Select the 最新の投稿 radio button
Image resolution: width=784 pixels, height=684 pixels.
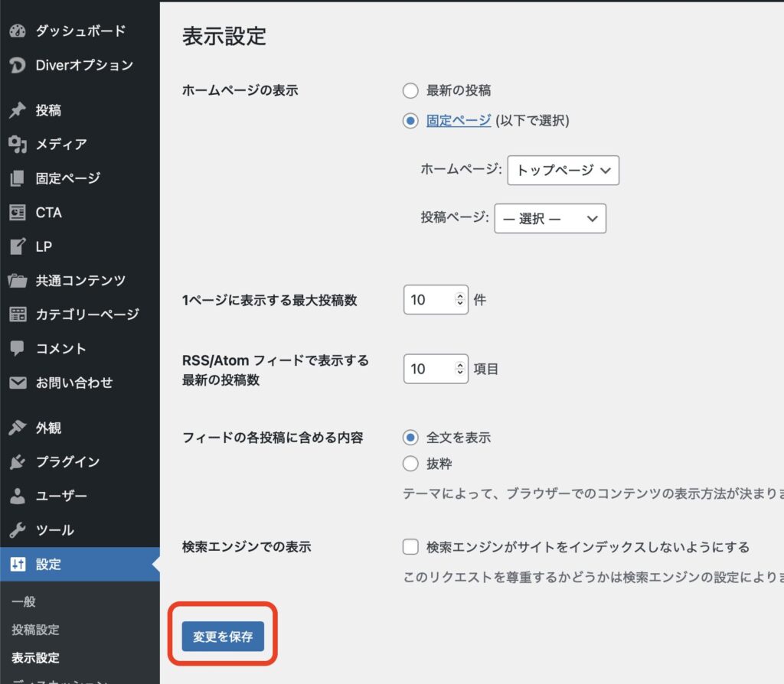coord(411,91)
